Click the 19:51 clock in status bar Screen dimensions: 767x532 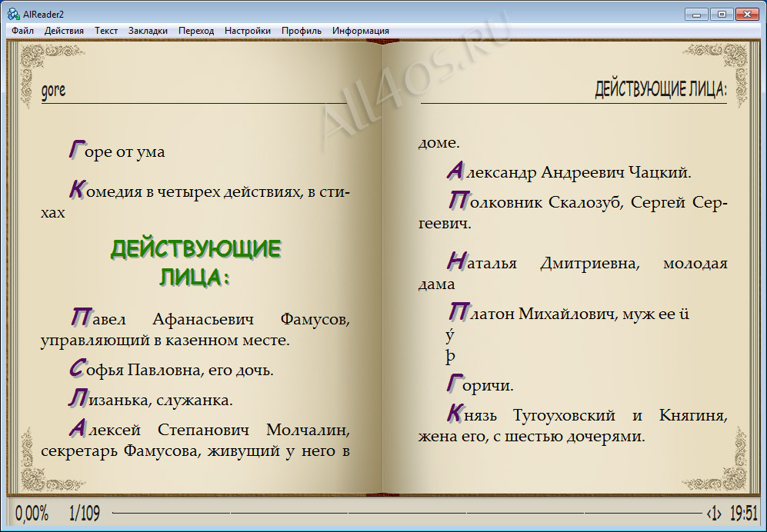(x=744, y=514)
